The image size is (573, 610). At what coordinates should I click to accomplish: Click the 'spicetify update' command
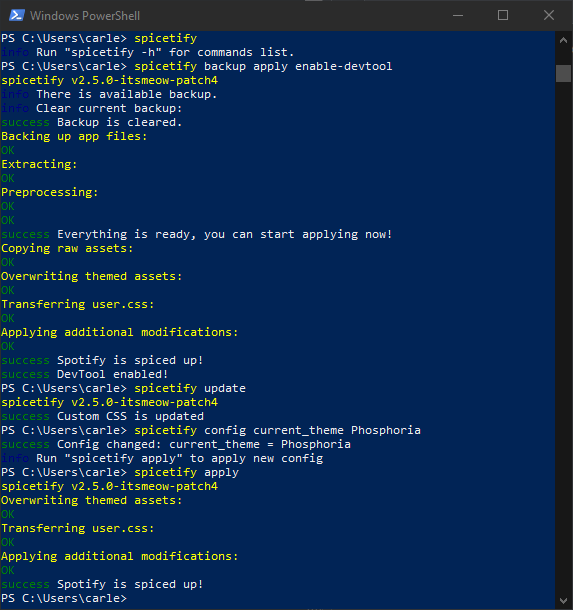pos(190,388)
